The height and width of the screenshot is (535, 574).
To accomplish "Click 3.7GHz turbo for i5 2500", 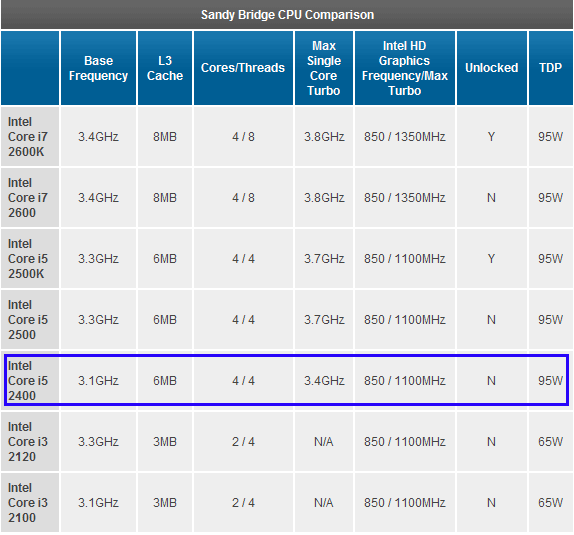I will pos(324,320).
